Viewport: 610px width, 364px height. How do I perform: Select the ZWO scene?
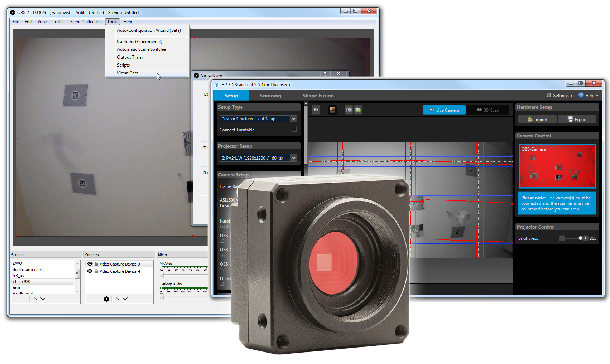click(x=43, y=263)
